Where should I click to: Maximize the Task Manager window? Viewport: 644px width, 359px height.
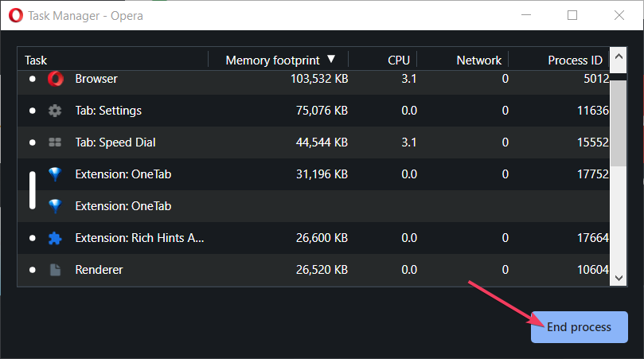pyautogui.click(x=572, y=15)
